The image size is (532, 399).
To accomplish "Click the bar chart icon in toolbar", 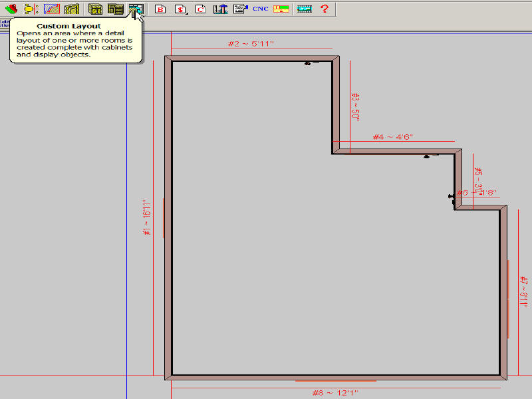I will tap(220, 9).
